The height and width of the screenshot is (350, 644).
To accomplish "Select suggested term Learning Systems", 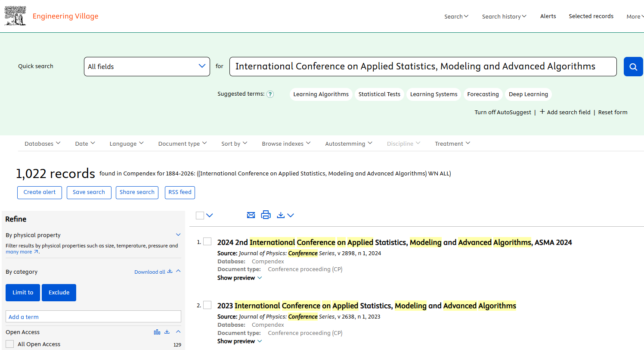I will tap(433, 94).
